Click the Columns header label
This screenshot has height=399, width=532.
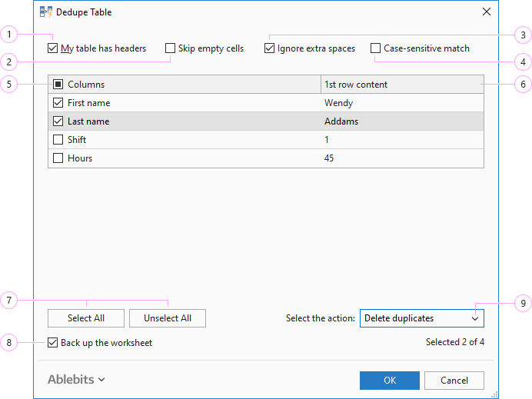[86, 85]
